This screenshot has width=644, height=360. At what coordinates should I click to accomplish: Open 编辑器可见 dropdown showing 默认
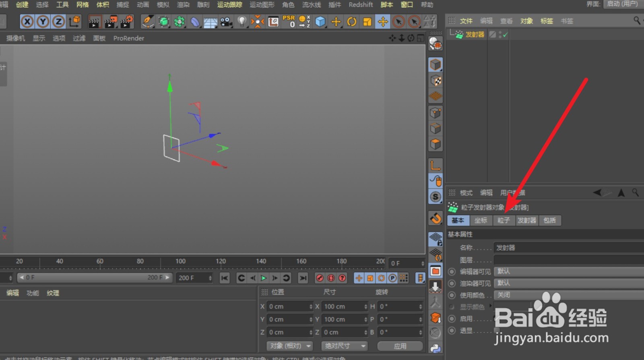pyautogui.click(x=569, y=271)
